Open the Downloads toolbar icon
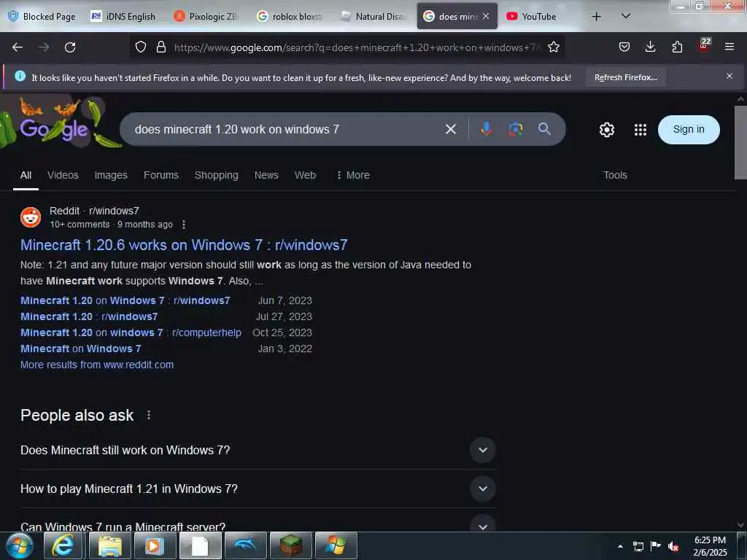This screenshot has height=560, width=747. click(x=650, y=47)
